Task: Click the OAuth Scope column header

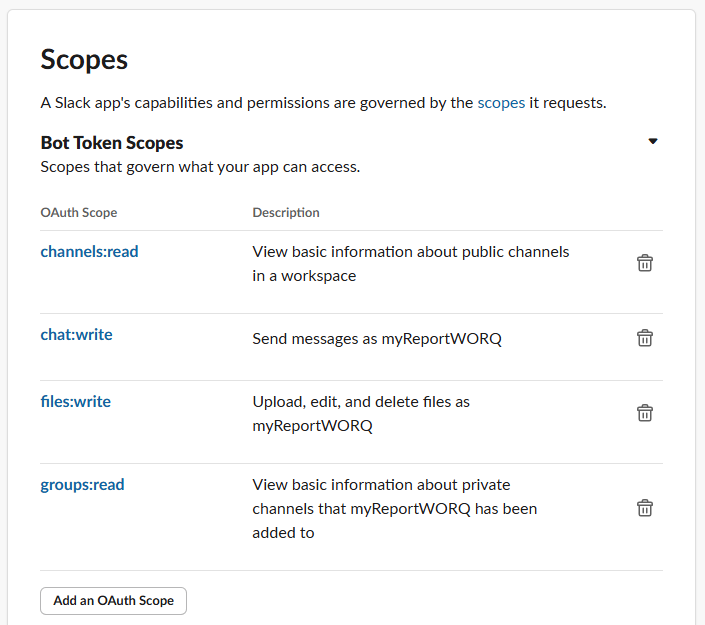Action: click(x=78, y=213)
